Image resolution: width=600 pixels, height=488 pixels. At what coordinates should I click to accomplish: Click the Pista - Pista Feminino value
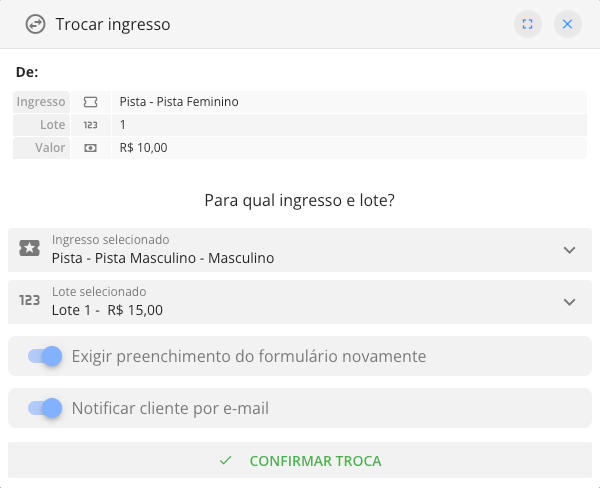[179, 102]
